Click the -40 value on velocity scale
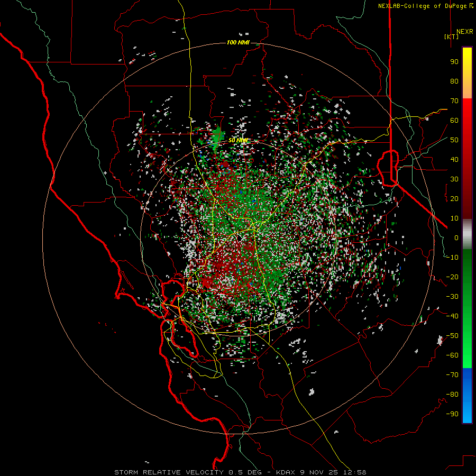This screenshot has width=476, height=476. 452,316
